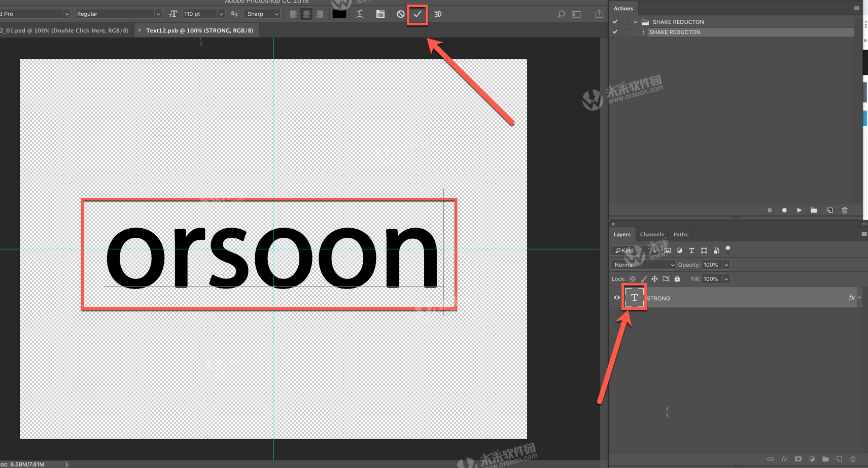Switch to the Channels tab

[x=652, y=234]
